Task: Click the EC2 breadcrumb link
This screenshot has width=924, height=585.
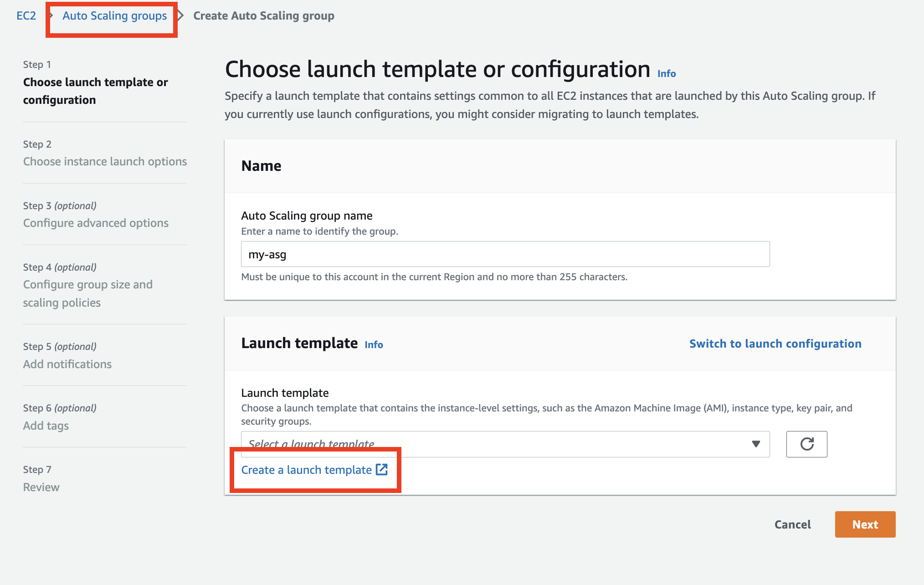Action: tap(26, 15)
